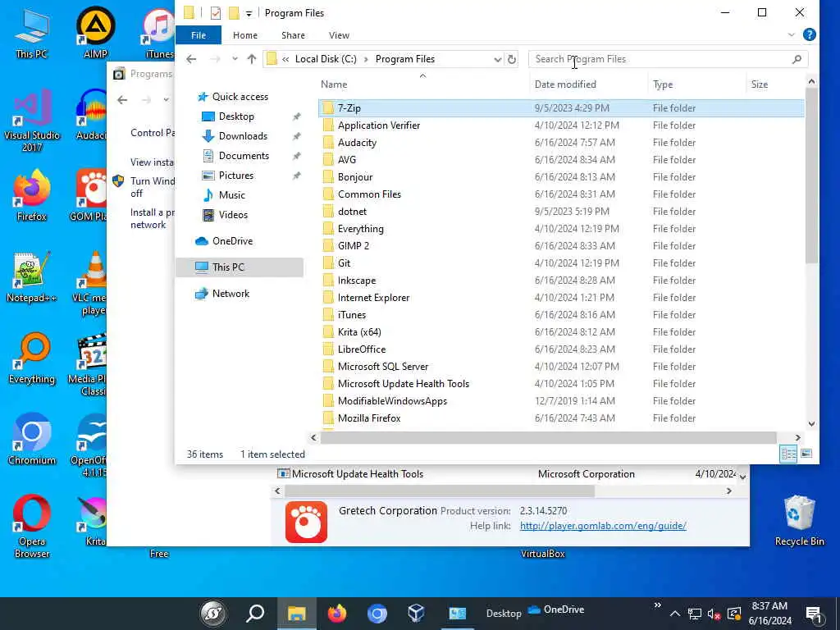Open the 7-Zip folder
This screenshot has width=840, height=630.
[x=561, y=108]
